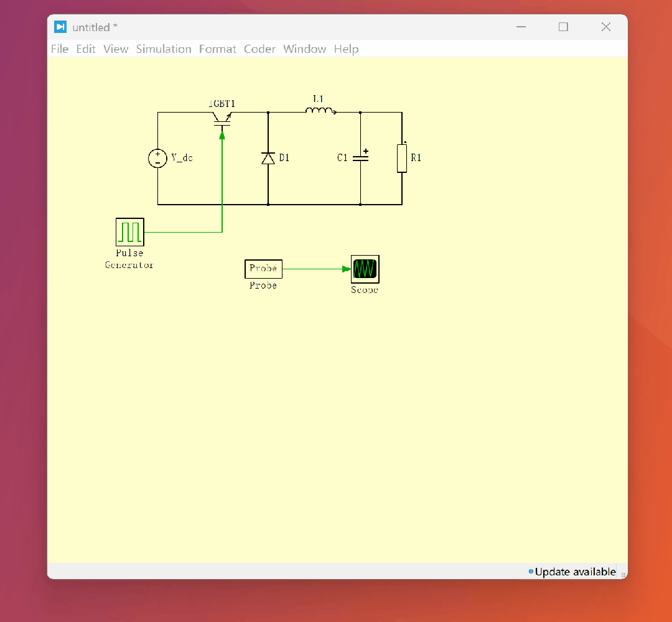The image size is (672, 622).
Task: Click the Scope label text
Action: click(365, 290)
